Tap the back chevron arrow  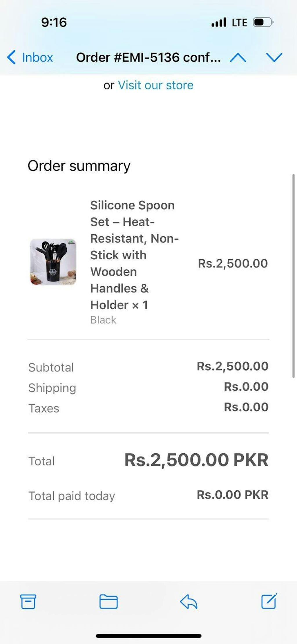click(x=12, y=57)
